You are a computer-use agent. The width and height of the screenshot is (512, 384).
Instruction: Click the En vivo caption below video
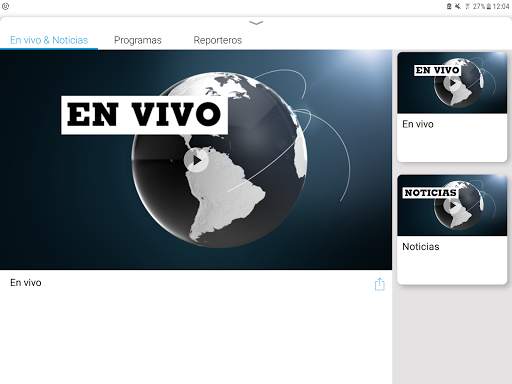click(26, 283)
